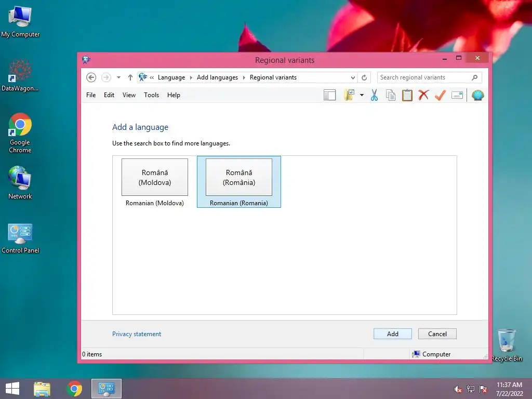Refresh the Regional variants page
This screenshot has width=532, height=399.
(x=364, y=78)
